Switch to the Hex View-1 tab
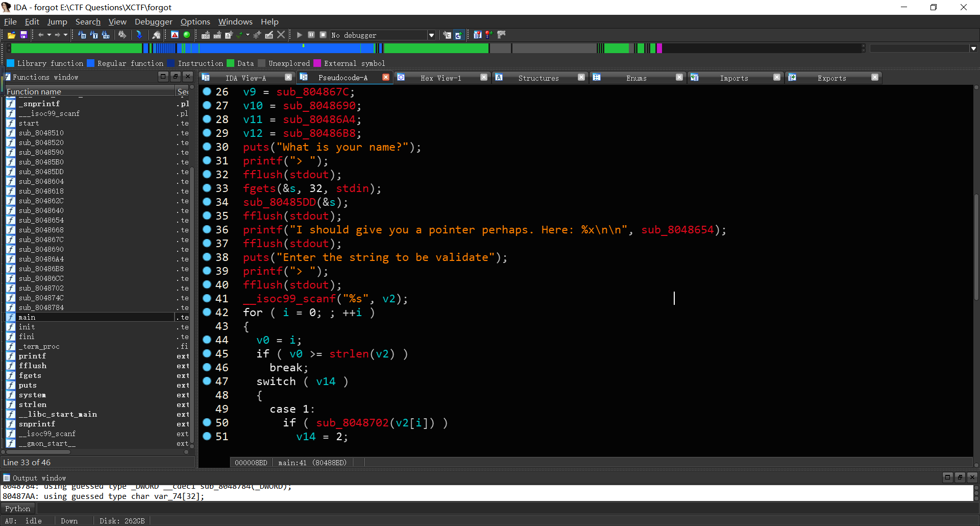Image resolution: width=980 pixels, height=526 pixels. [x=441, y=78]
